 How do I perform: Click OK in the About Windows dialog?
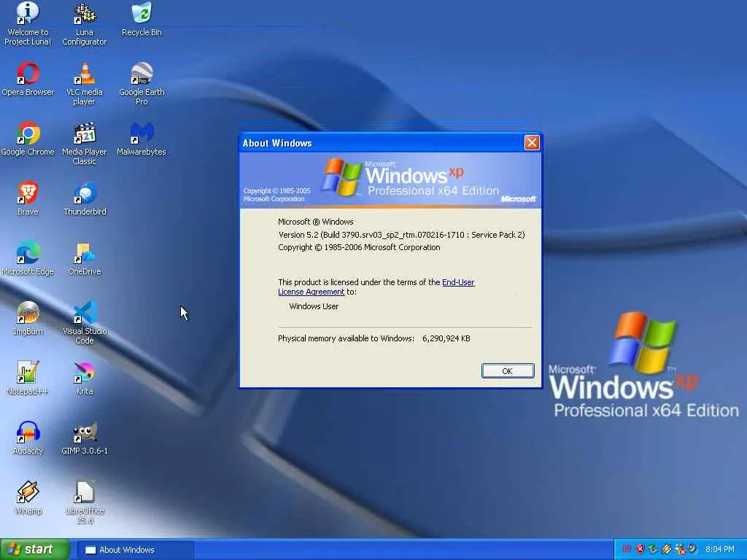point(508,371)
